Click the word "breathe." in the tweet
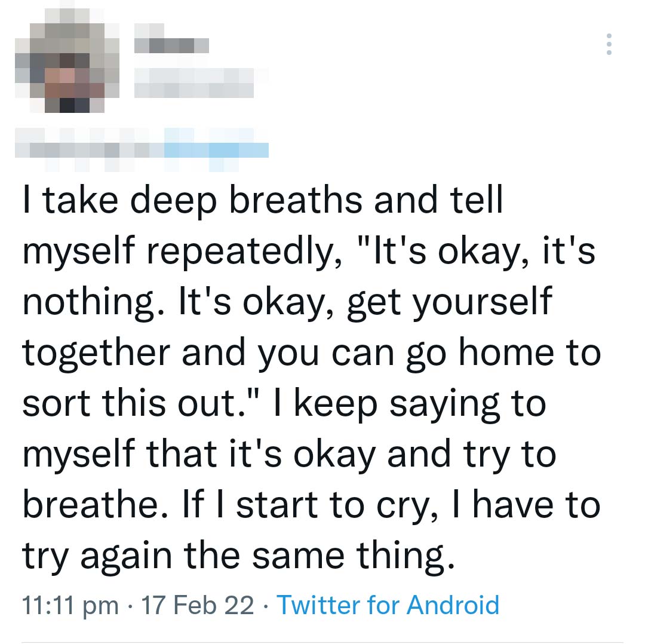This screenshot has height=644, width=645. (96, 505)
